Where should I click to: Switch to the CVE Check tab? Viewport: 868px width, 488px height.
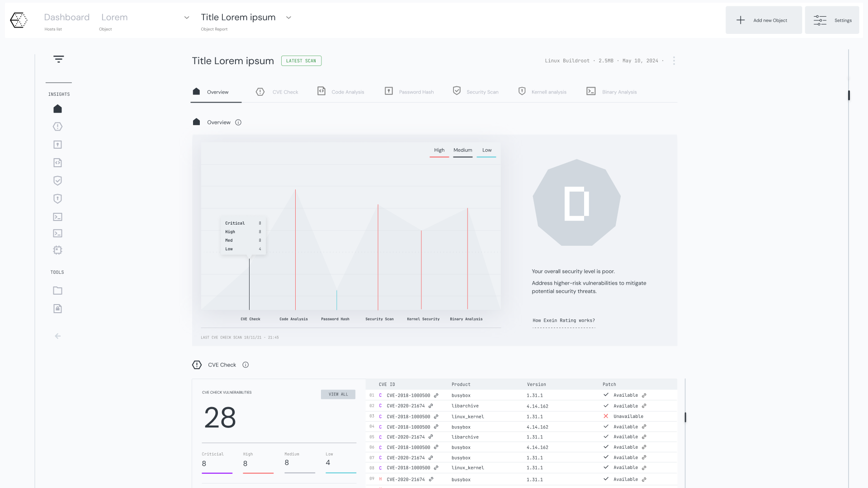(x=277, y=92)
